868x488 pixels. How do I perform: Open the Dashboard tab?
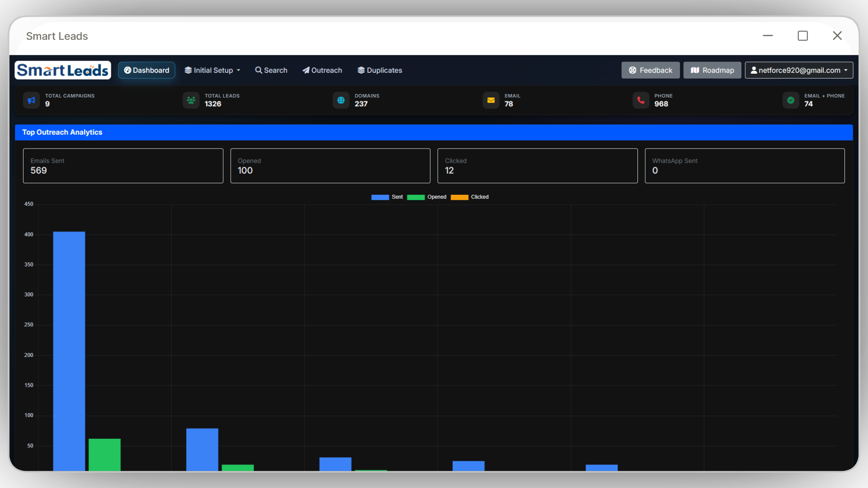pos(146,70)
